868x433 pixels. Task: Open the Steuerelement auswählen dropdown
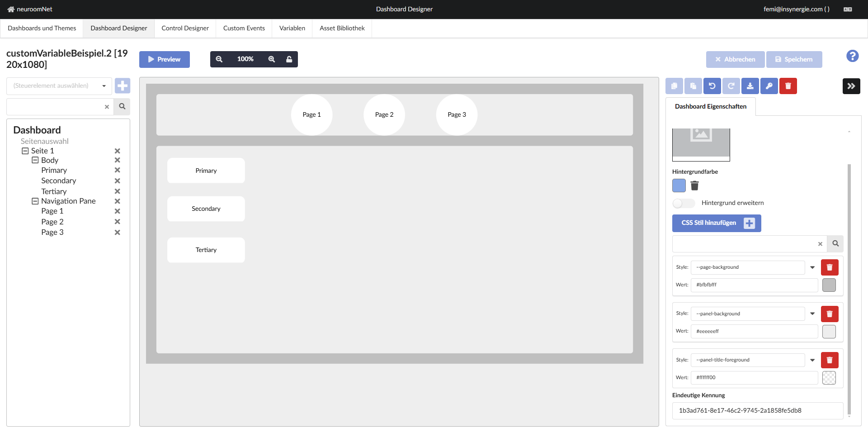59,86
